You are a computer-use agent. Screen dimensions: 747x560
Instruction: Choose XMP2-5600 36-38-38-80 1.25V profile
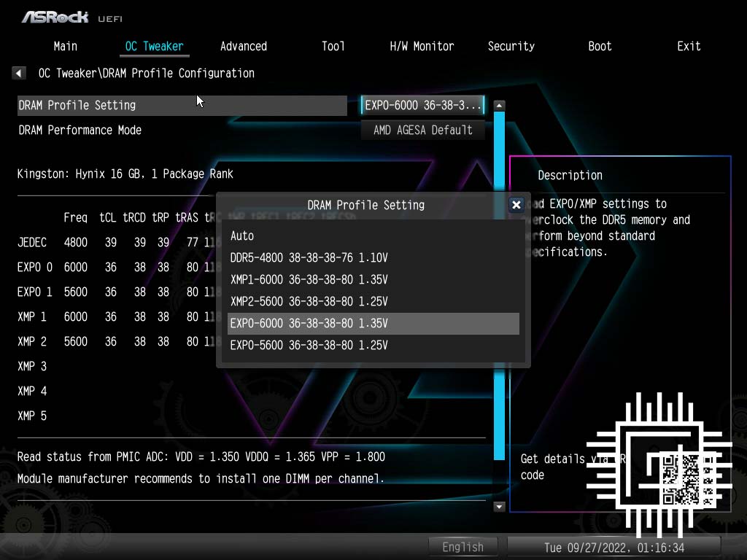pos(373,301)
